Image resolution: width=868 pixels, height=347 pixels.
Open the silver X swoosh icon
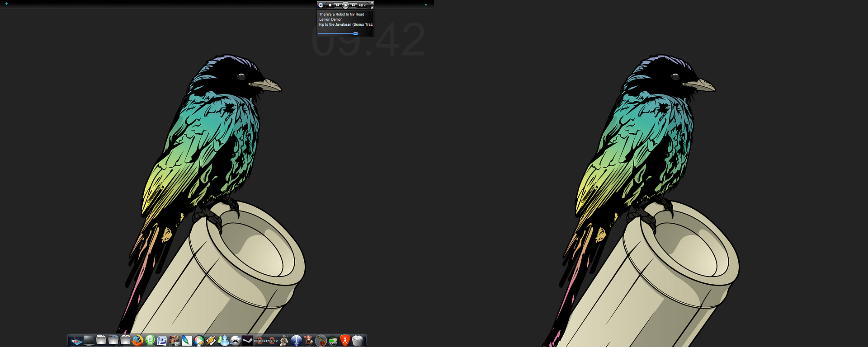click(x=236, y=340)
